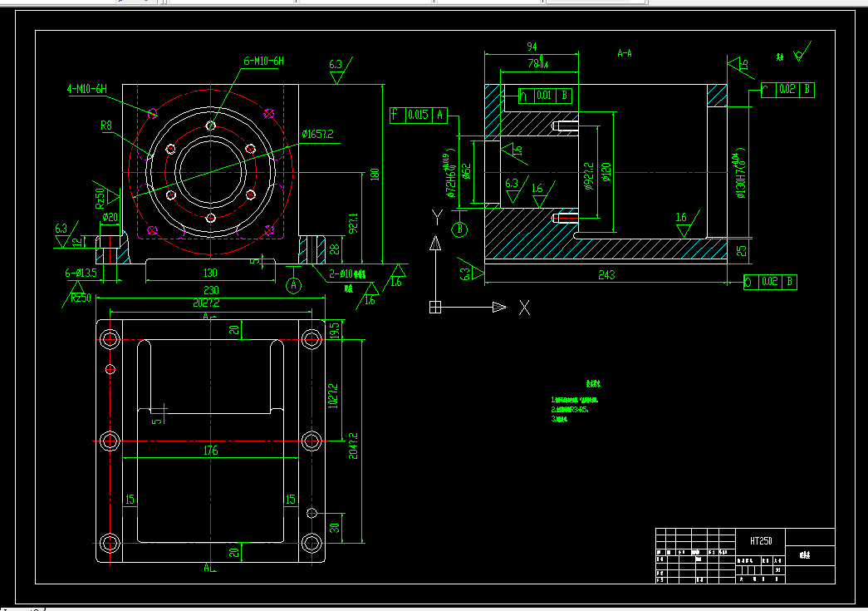
Task: Select the ø20 counterbore dimension
Action: click(110, 217)
